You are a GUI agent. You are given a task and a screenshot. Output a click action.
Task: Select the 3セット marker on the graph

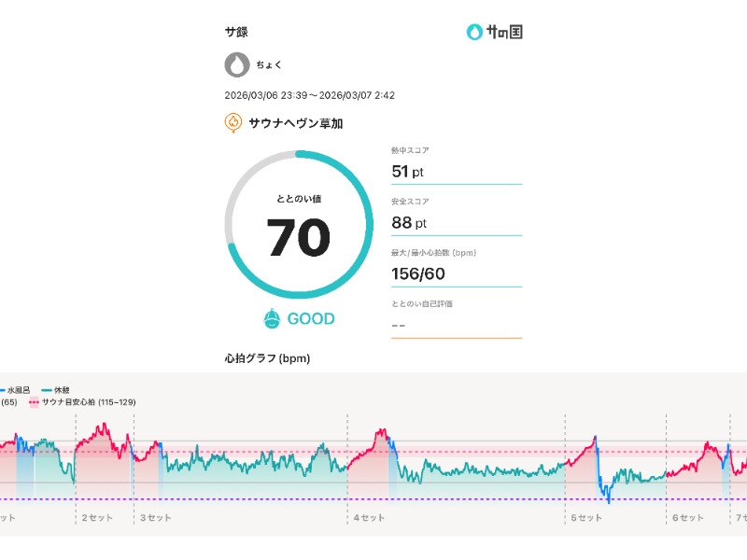pos(155,517)
